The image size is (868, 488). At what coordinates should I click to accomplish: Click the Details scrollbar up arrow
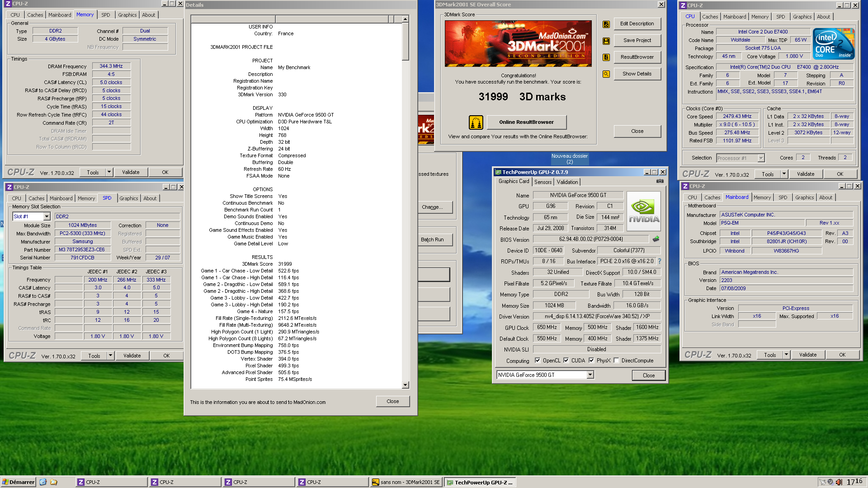tap(405, 19)
